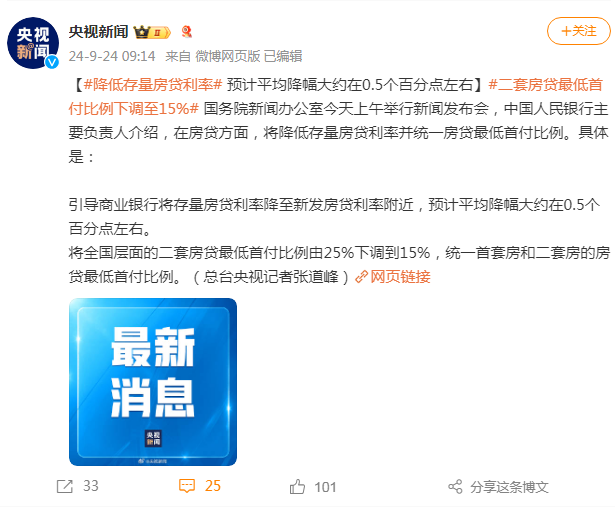Click the post timestamp 24-9-24 09:14
Screen dimensions: 615x512
[112, 56]
